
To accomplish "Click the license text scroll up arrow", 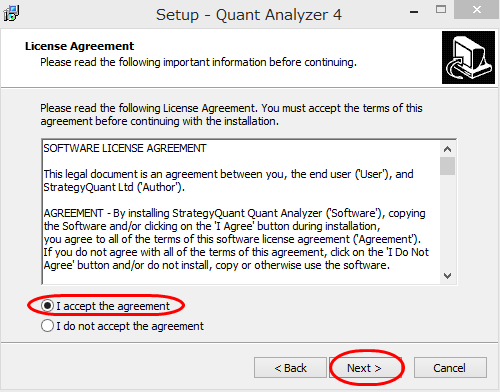I will click(447, 149).
